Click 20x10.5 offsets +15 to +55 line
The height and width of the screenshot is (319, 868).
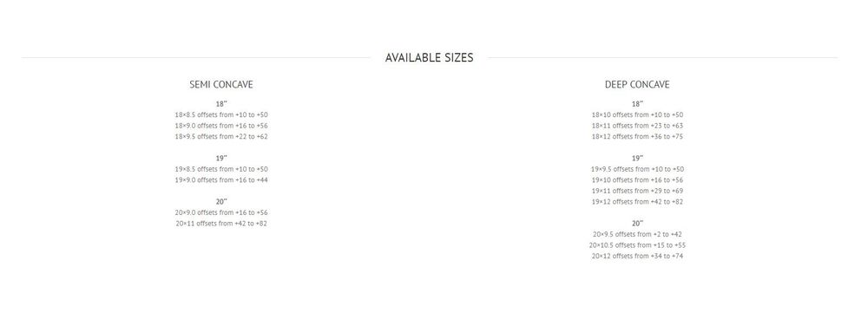637,245
